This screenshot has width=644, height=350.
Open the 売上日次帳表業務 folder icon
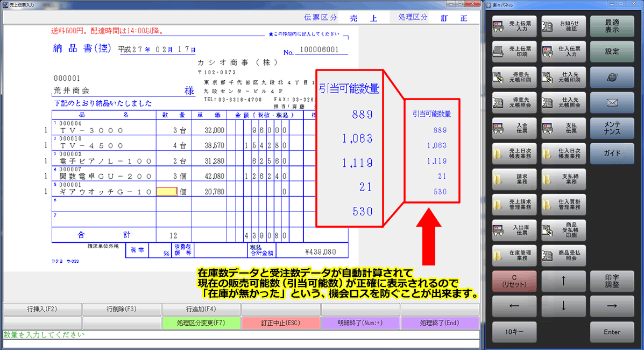tap(514, 155)
